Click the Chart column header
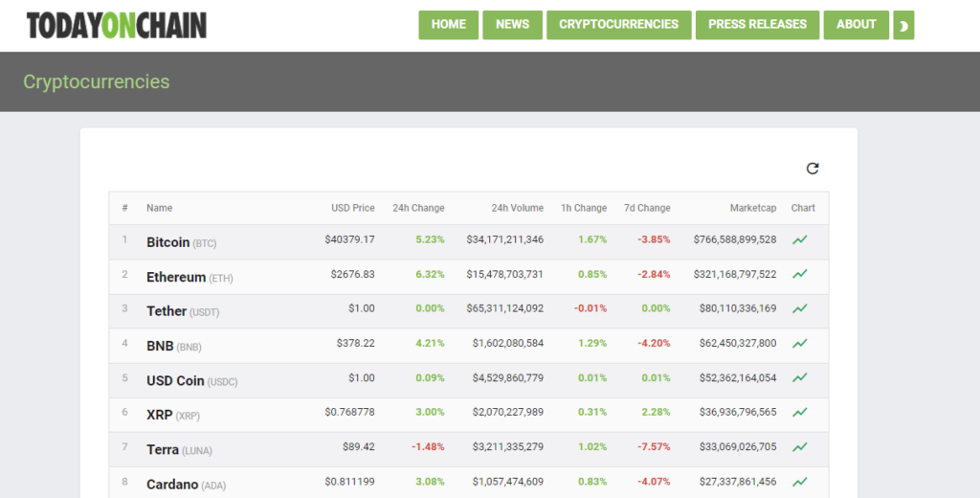 (803, 208)
